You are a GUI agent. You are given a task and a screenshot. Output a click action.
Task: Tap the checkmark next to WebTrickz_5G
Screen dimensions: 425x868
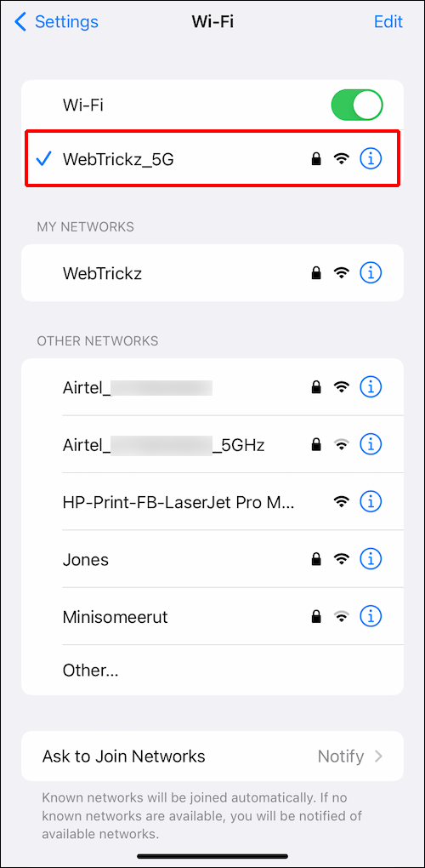click(43, 159)
